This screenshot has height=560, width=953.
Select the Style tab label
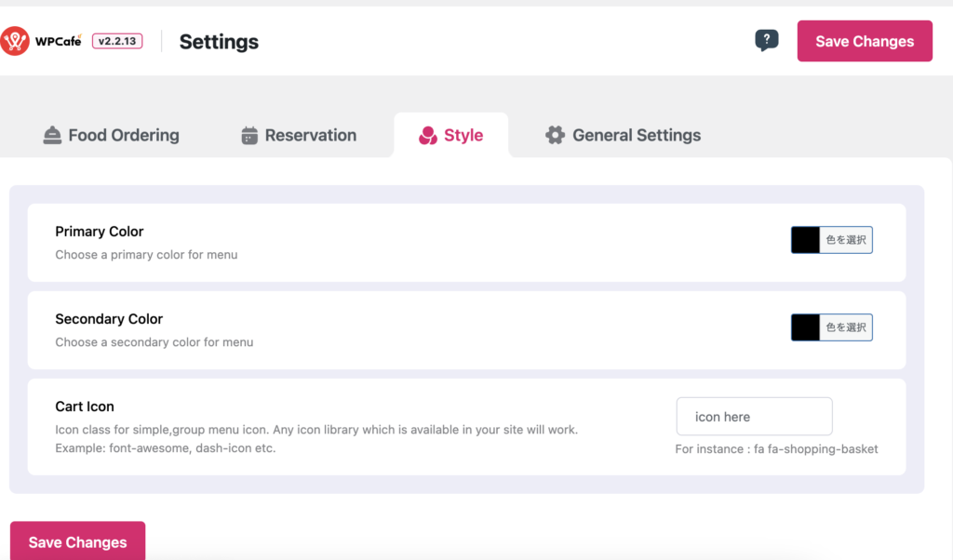click(x=463, y=136)
